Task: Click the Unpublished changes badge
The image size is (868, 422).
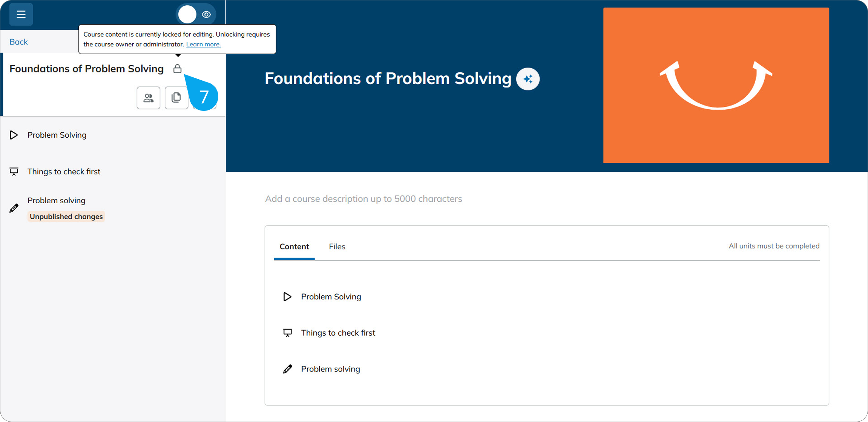Action: tap(66, 216)
